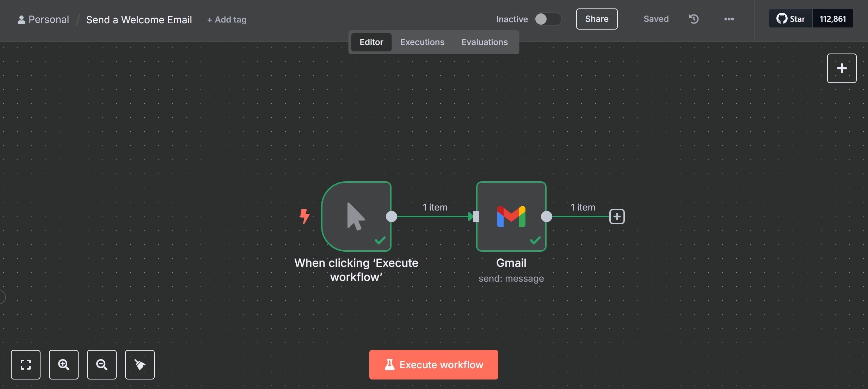Open the Gmail send message node

click(x=511, y=217)
